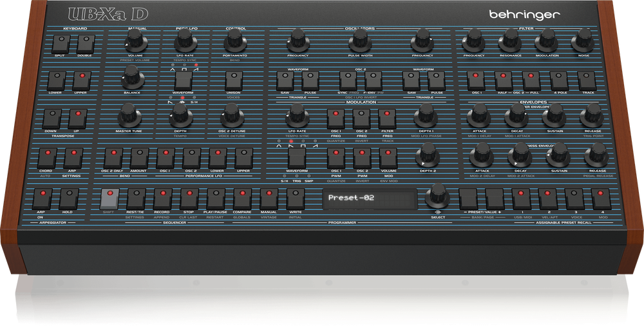This screenshot has width=644, height=326.
Task: Click the BALANCE knob
Action: click(132, 77)
